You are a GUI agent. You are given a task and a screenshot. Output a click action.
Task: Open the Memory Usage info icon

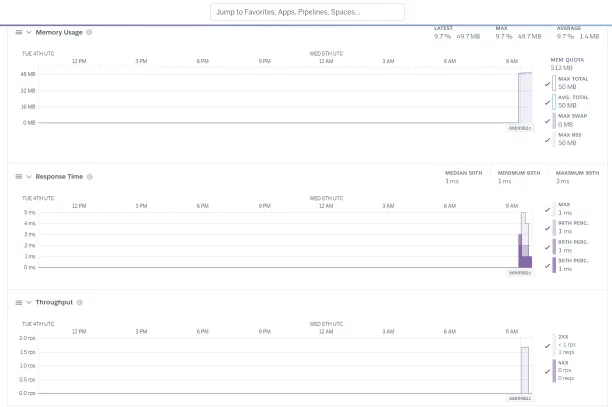click(x=89, y=32)
